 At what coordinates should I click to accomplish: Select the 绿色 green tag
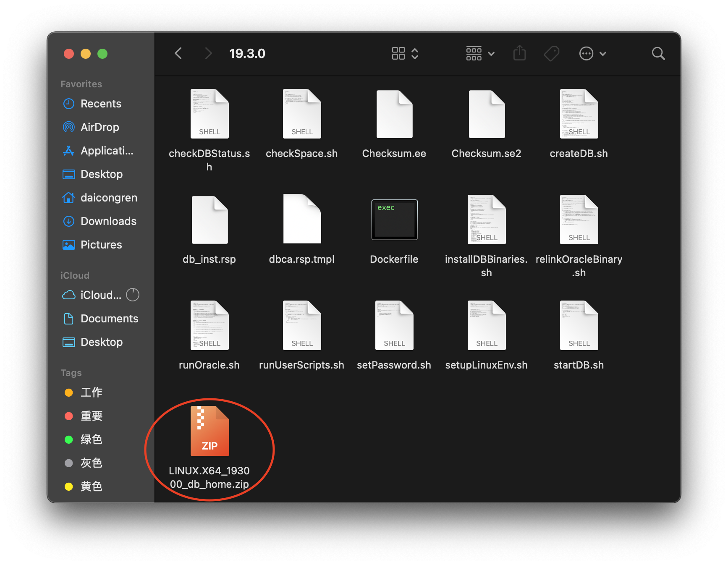pos(91,439)
